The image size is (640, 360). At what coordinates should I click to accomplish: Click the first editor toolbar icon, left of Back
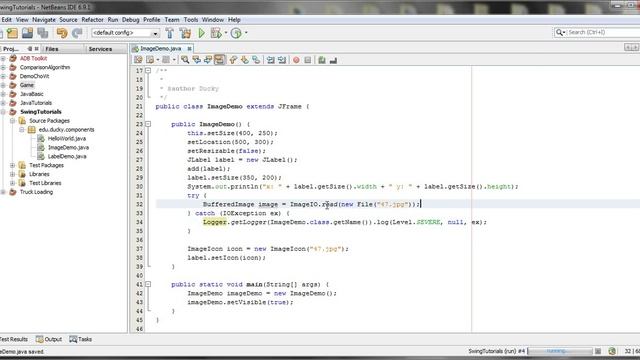pyautogui.click(x=138, y=60)
